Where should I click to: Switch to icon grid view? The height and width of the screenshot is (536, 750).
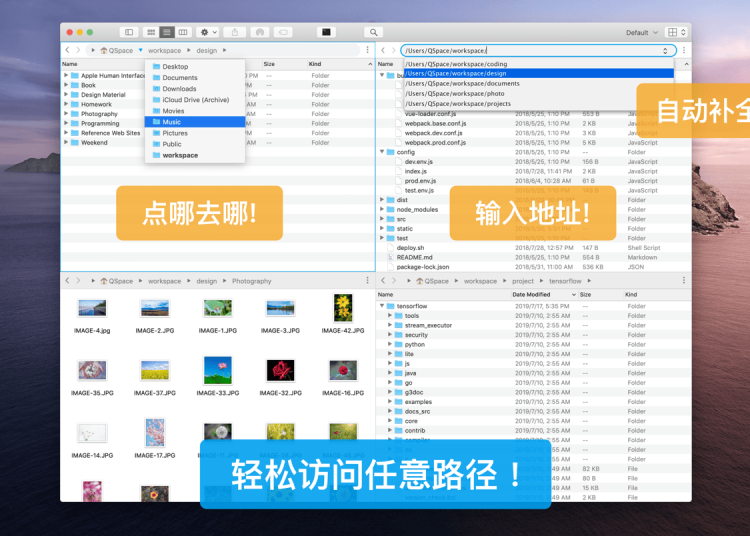(x=151, y=33)
